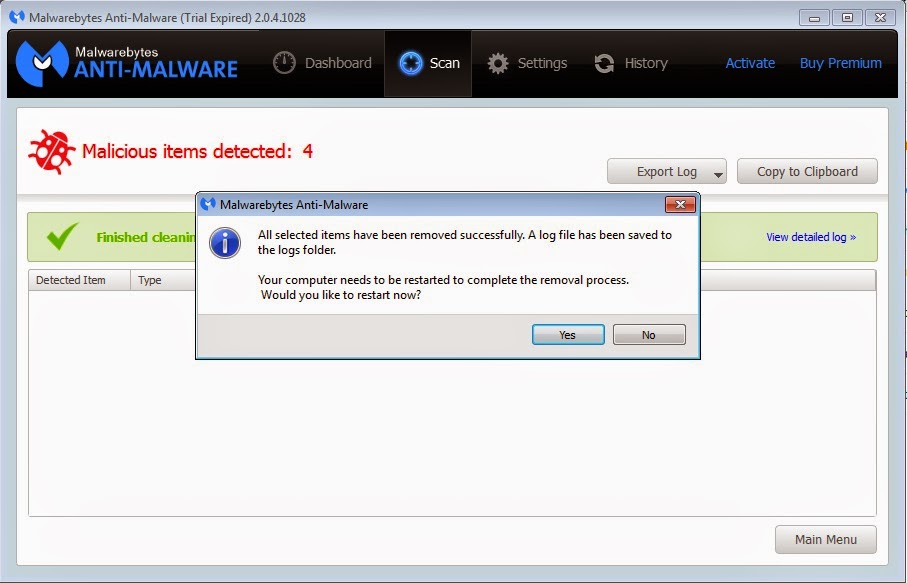Click the Buy Premium link
This screenshot has width=907, height=583.
coord(840,63)
